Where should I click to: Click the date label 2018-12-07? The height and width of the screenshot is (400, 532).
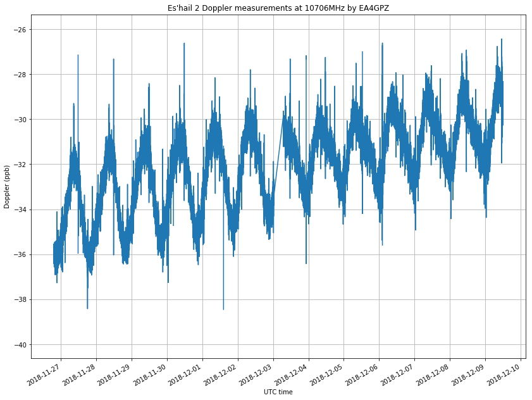pos(398,374)
